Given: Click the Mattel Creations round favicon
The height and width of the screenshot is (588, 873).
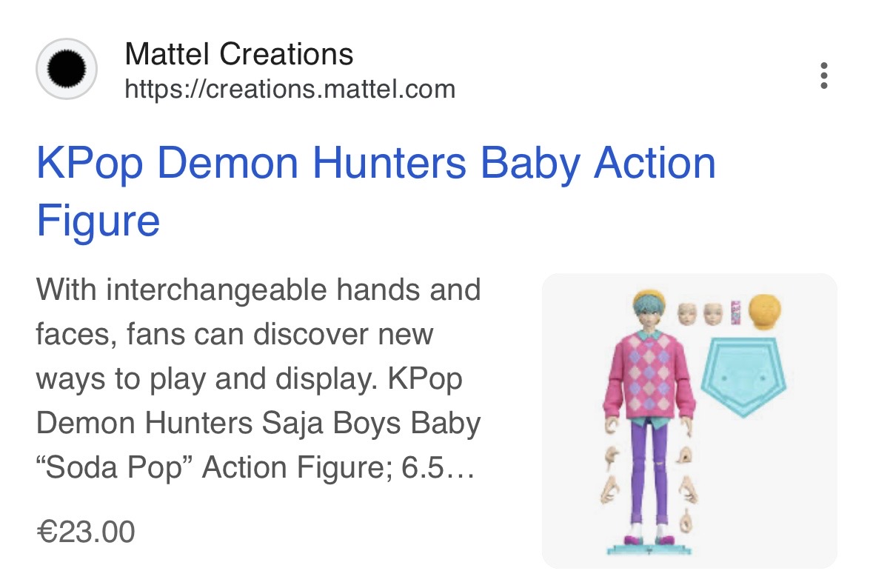Looking at the screenshot, I should [x=67, y=69].
